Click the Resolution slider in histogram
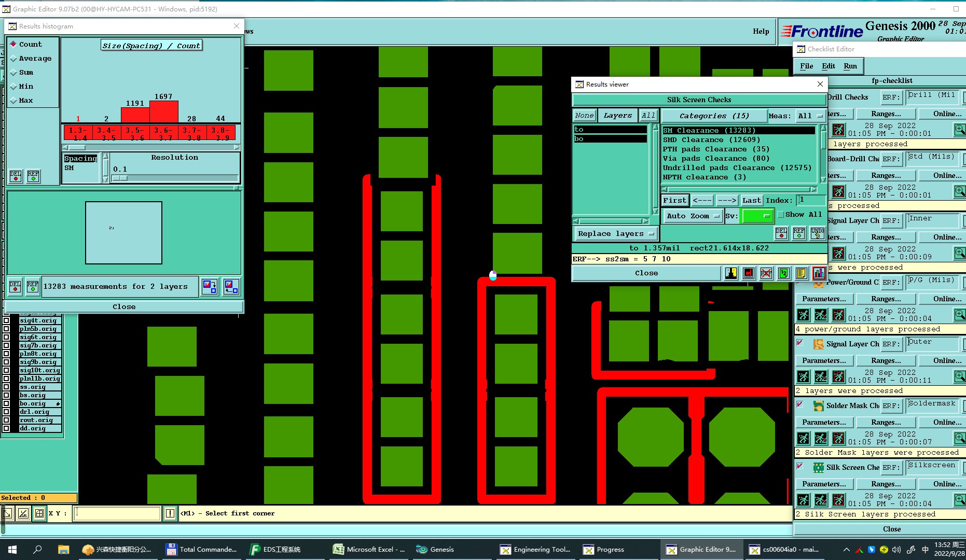 click(175, 178)
